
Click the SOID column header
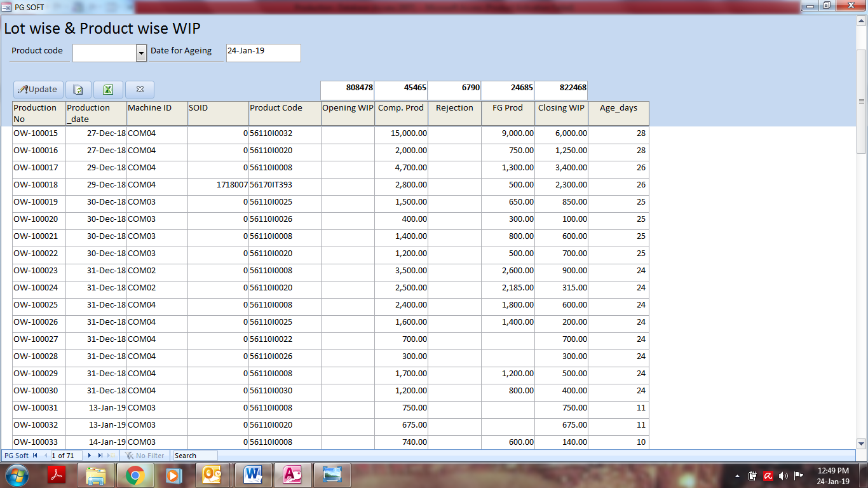(218, 113)
